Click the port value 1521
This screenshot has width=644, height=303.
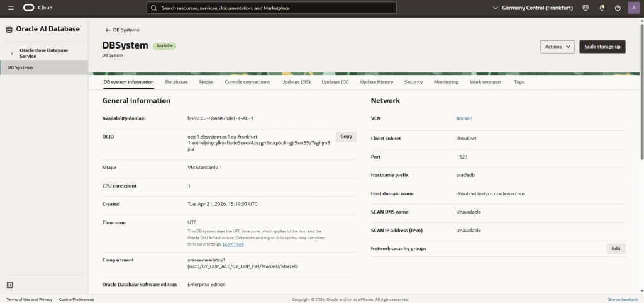point(462,157)
